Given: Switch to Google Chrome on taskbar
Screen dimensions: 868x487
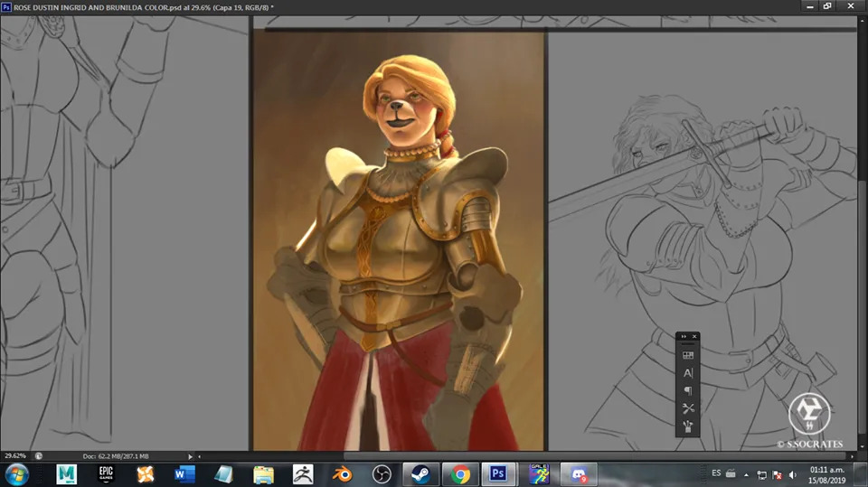Looking at the screenshot, I should click(x=460, y=474).
